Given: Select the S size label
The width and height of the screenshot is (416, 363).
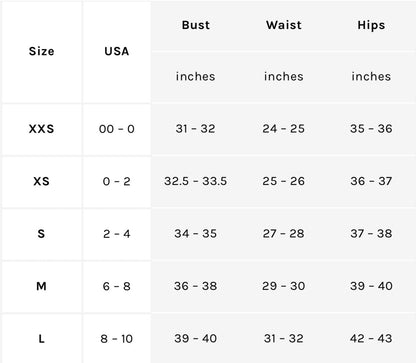Looking at the screenshot, I should tap(41, 234).
